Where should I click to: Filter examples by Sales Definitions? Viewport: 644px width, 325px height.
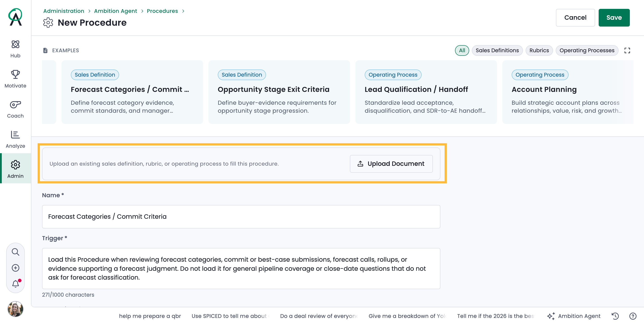click(497, 50)
